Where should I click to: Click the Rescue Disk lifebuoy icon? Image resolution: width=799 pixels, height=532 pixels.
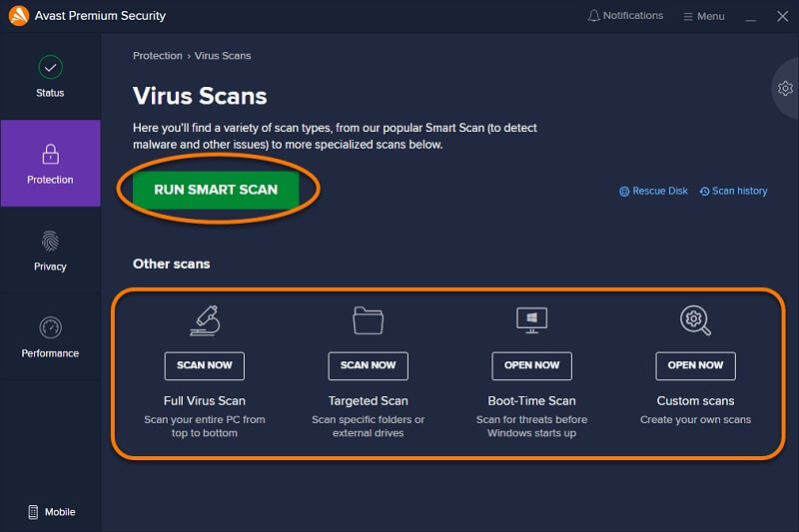624,192
